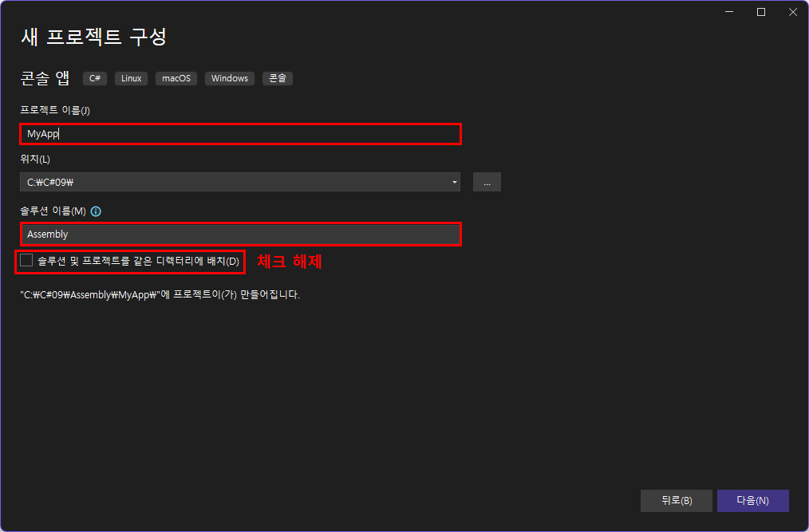
Task: Click the project creation path message text
Action: [160, 294]
